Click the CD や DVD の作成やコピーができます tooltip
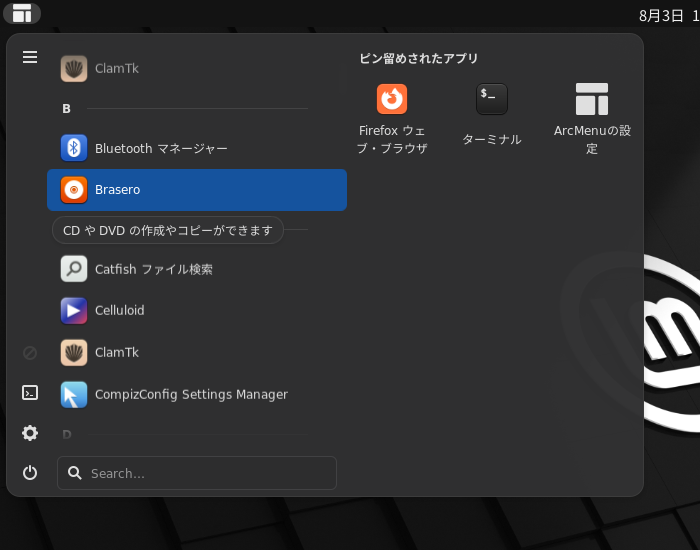700x550 pixels. coord(168,230)
